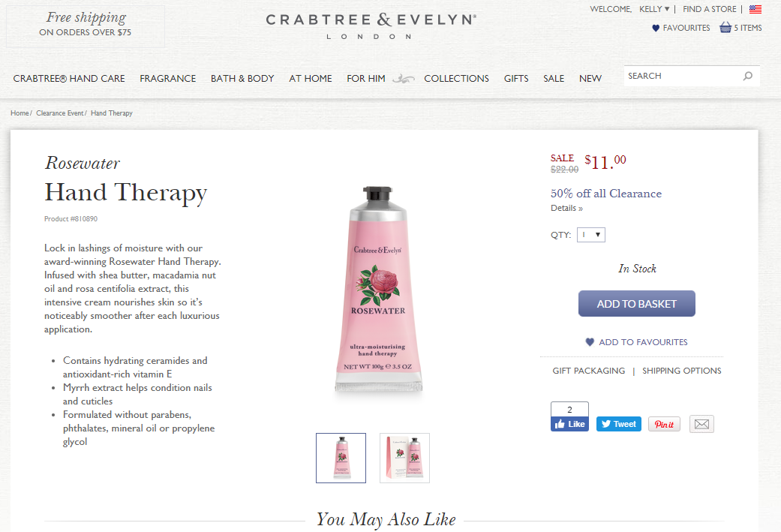The height and width of the screenshot is (532, 781).
Task: Click the Add to Favourites heart
Action: point(590,342)
